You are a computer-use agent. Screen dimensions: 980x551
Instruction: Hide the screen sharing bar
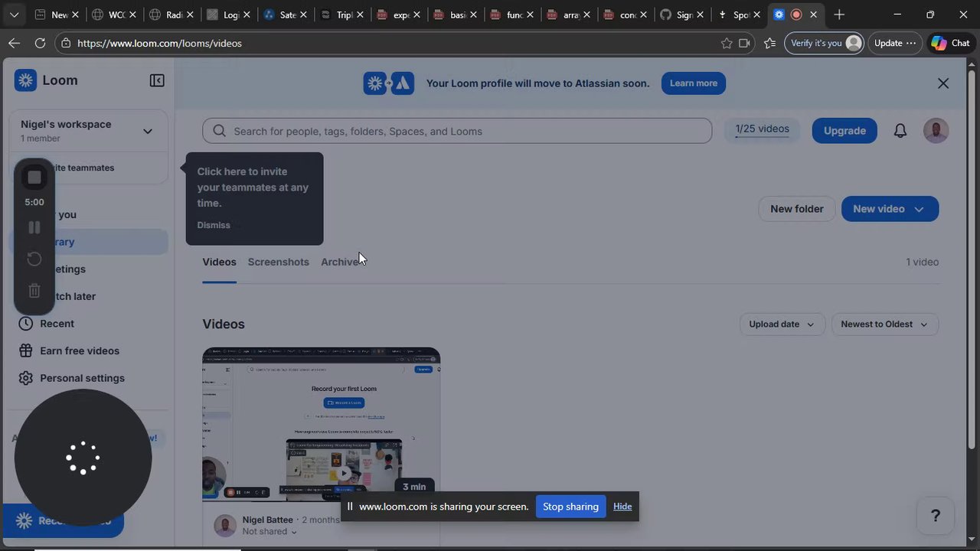[x=622, y=507]
